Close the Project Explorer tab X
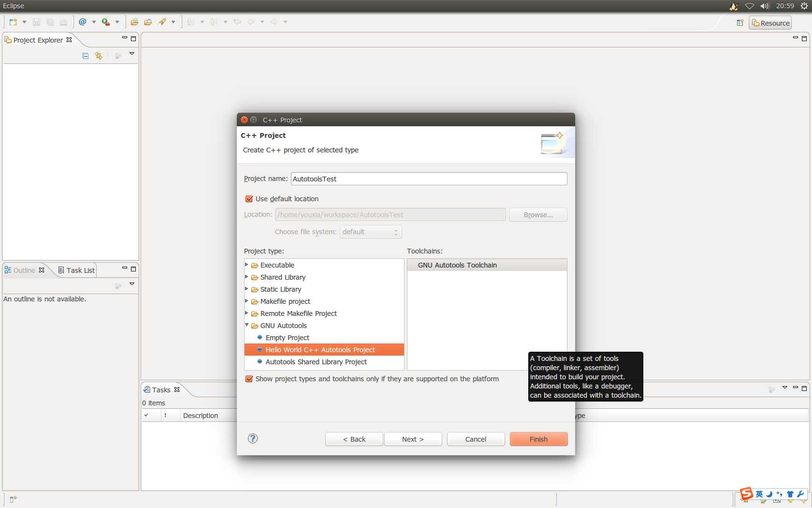 coord(69,40)
